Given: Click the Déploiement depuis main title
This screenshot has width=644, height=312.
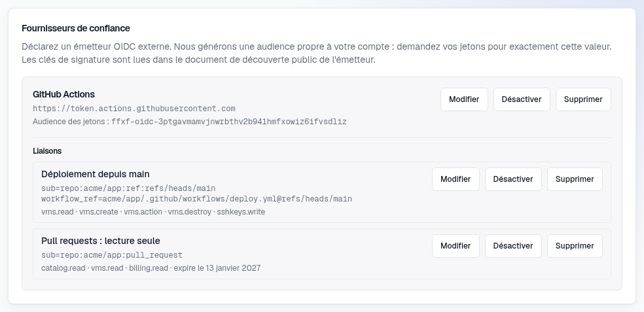Looking at the screenshot, I should 96,174.
